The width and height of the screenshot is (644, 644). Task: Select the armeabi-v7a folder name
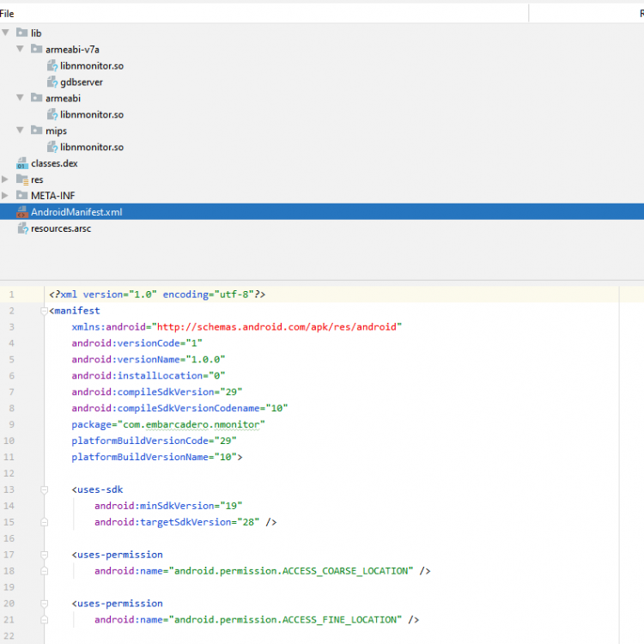point(72,49)
